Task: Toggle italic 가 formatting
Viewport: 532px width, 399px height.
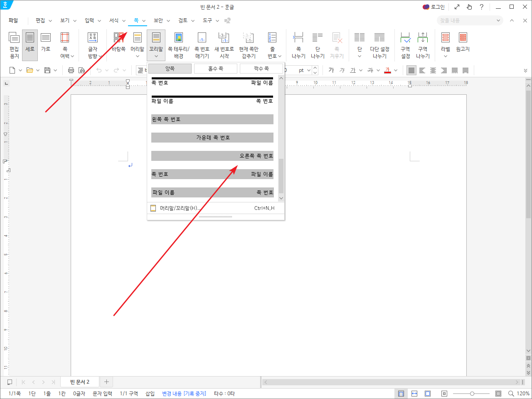Action: point(342,70)
